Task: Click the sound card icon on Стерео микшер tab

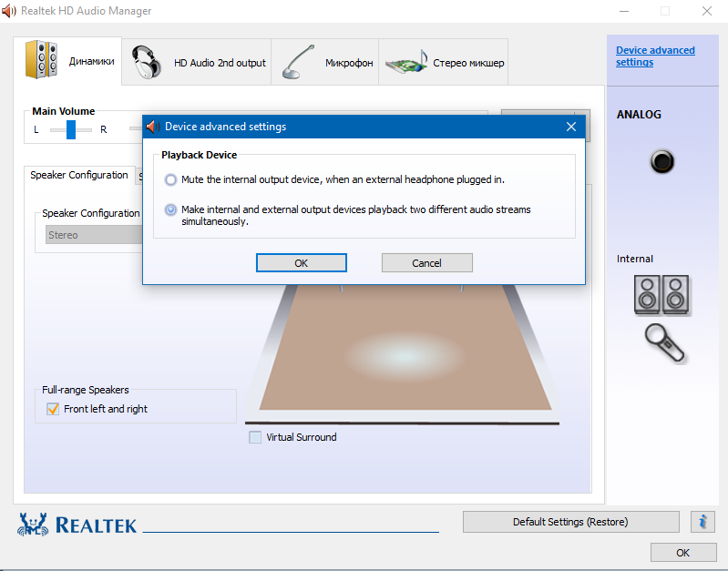Action: 405,62
